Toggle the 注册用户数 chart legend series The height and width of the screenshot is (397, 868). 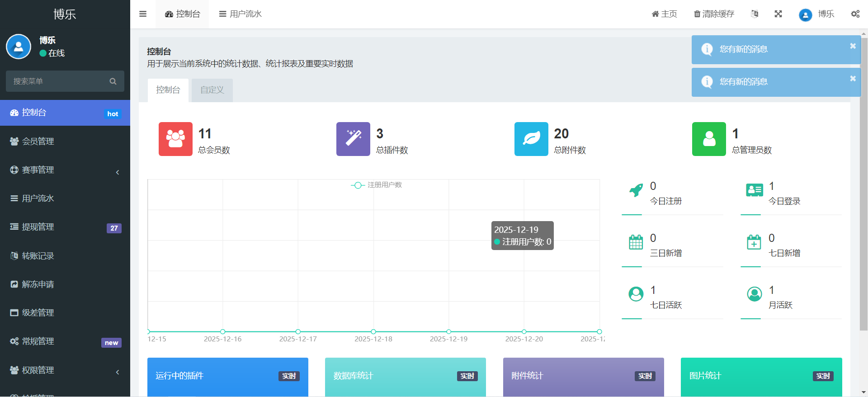[376, 185]
